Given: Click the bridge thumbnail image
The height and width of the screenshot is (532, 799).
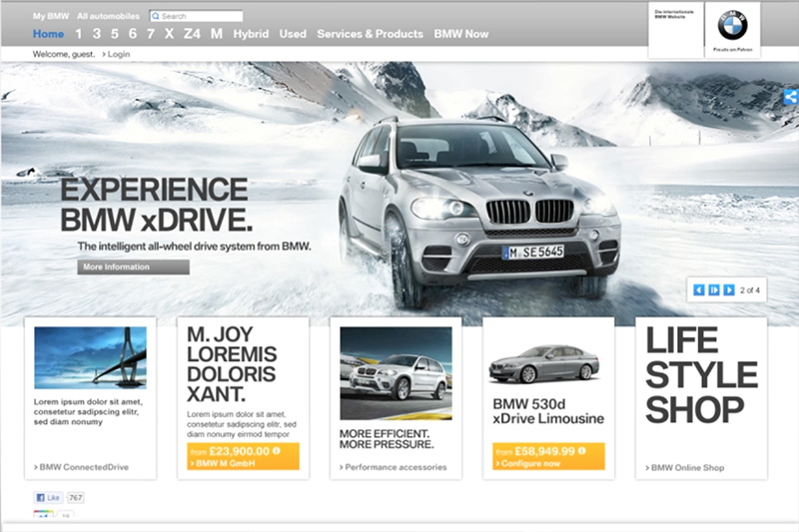Looking at the screenshot, I should point(90,358).
